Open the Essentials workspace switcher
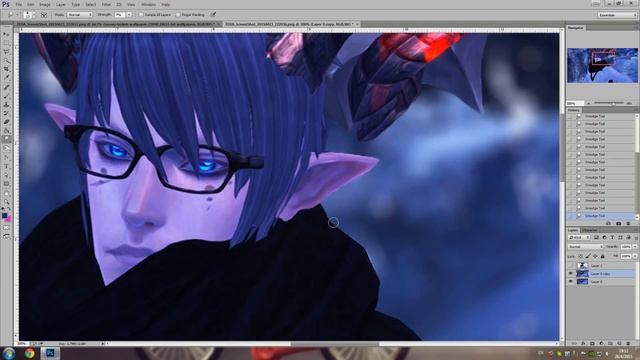The height and width of the screenshot is (360, 640). [617, 15]
